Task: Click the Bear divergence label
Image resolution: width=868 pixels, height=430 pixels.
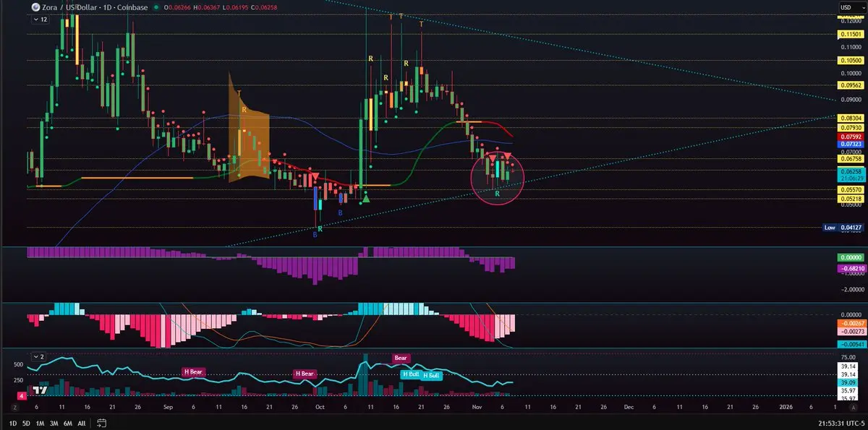Action: pos(401,358)
